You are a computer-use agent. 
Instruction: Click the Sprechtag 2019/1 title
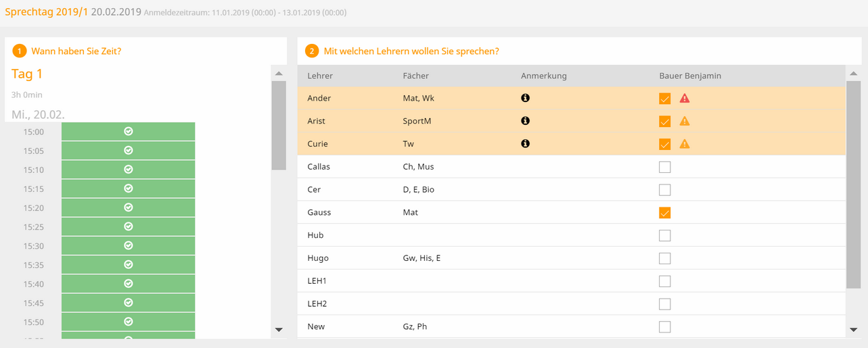click(x=47, y=11)
